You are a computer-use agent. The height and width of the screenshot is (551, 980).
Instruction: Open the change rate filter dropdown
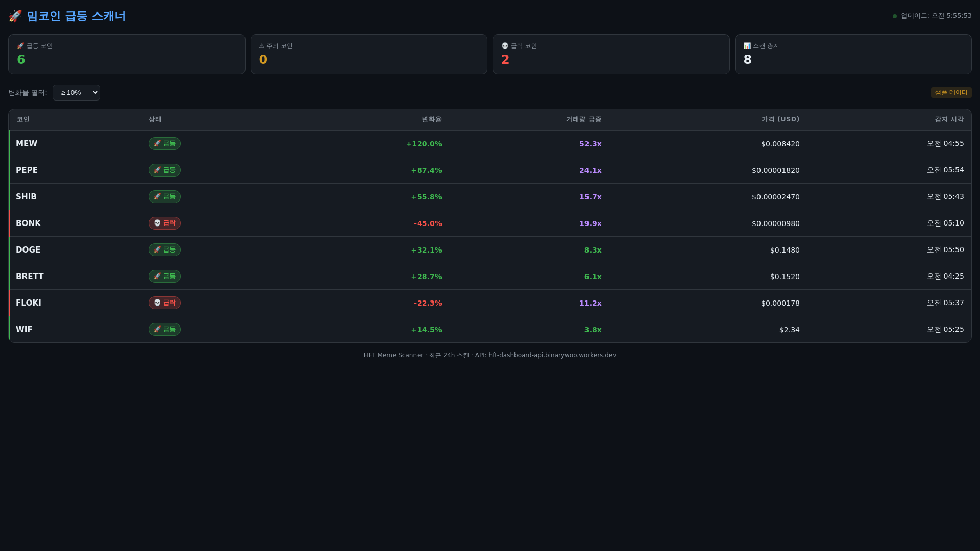pyautogui.click(x=76, y=93)
